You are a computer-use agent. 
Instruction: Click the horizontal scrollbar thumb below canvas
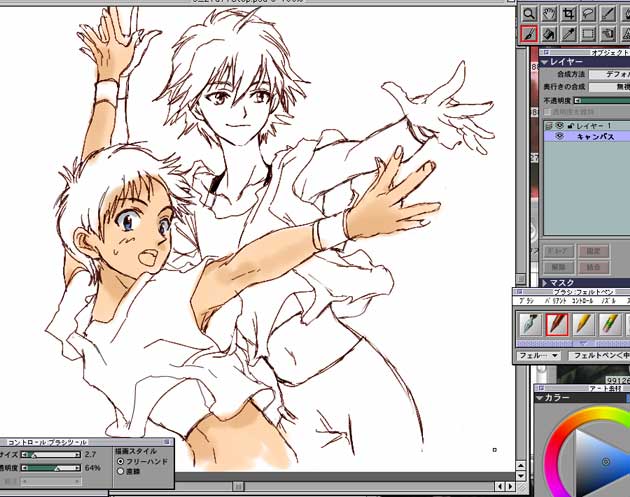coord(238,487)
